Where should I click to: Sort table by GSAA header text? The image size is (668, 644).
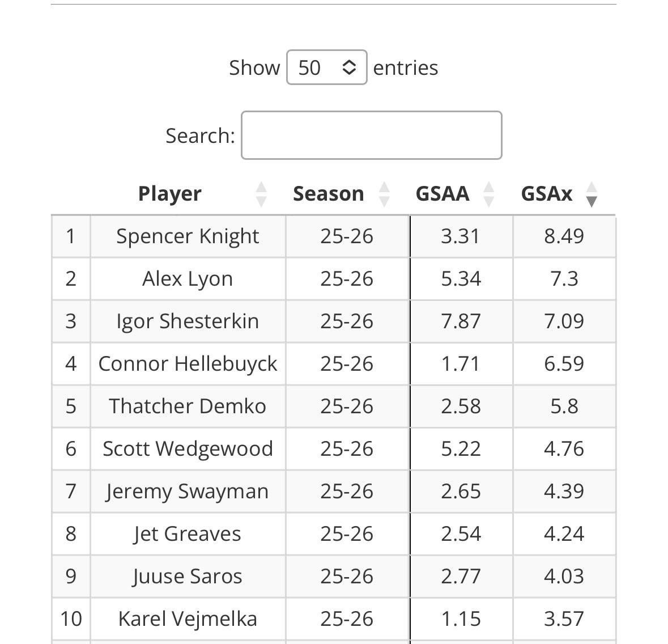pos(442,194)
